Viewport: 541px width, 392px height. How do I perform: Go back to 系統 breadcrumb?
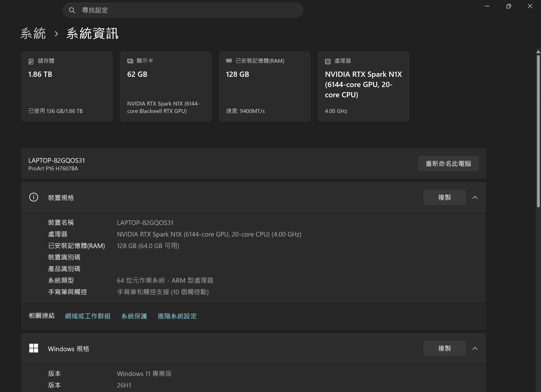click(x=33, y=33)
